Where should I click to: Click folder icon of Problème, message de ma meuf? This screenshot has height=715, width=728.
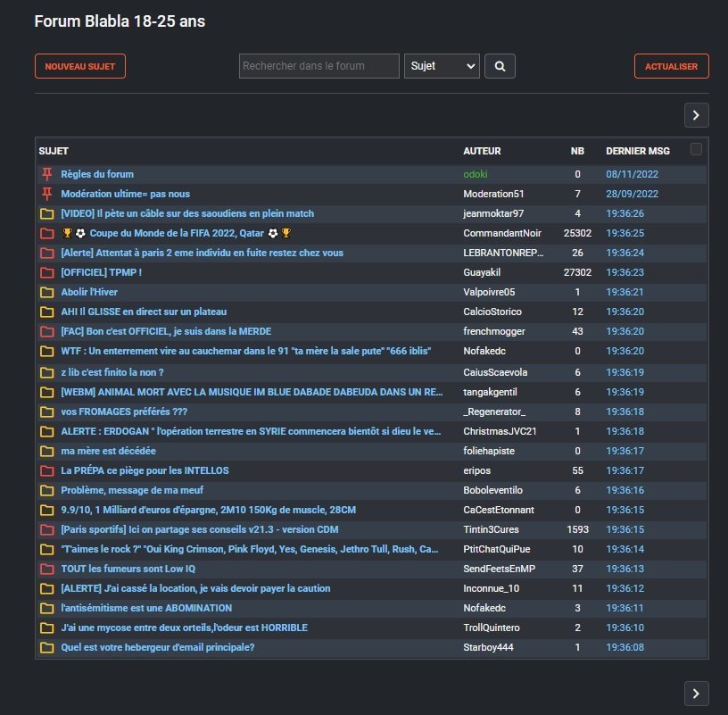pyautogui.click(x=47, y=490)
